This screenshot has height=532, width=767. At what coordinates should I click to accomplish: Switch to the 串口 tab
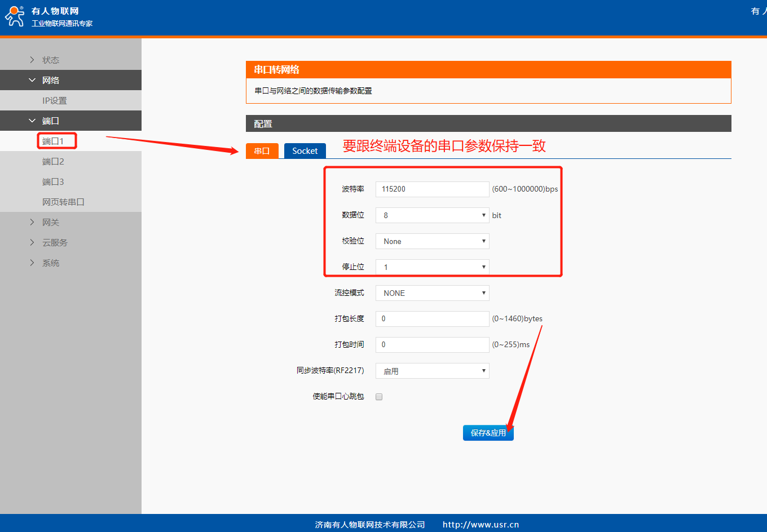[x=262, y=150]
